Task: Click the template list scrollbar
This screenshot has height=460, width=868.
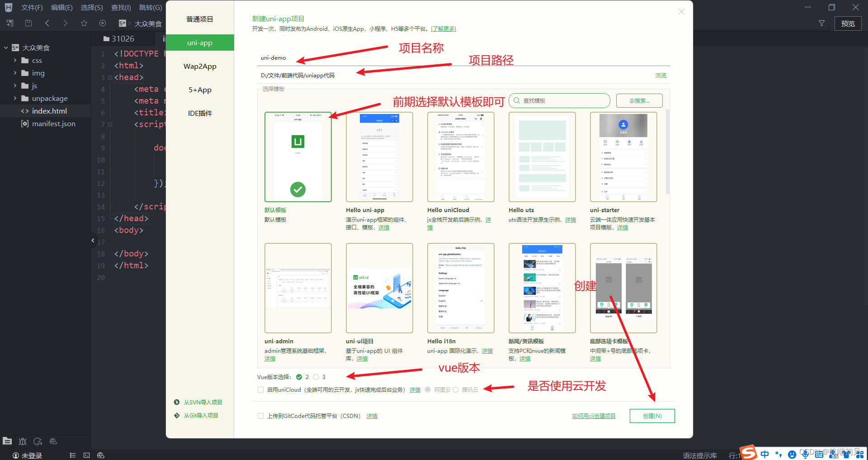Action: pyautogui.click(x=668, y=152)
